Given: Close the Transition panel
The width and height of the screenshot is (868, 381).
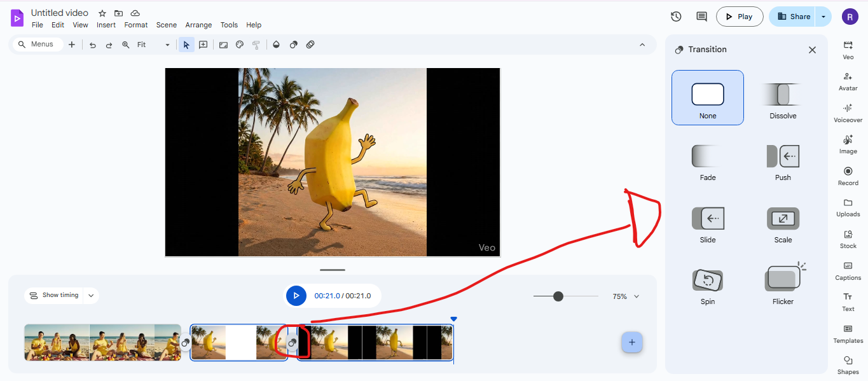Looking at the screenshot, I should [812, 50].
